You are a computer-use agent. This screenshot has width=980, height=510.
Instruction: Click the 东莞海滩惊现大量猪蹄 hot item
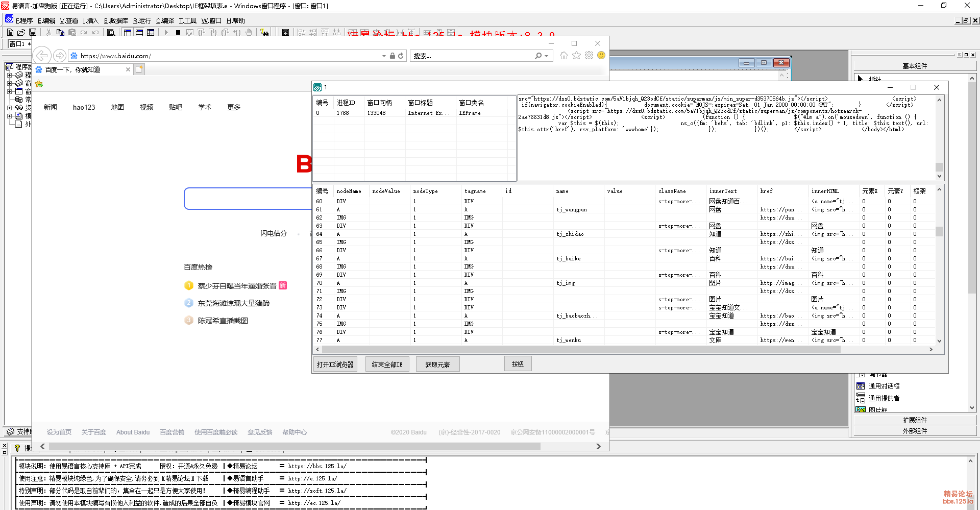pos(234,303)
